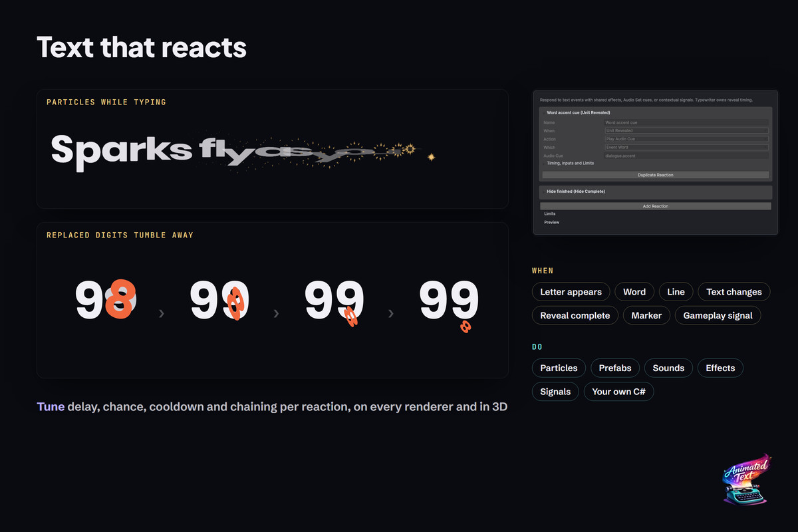
Task: Select the Gameplay signal chip
Action: point(718,315)
